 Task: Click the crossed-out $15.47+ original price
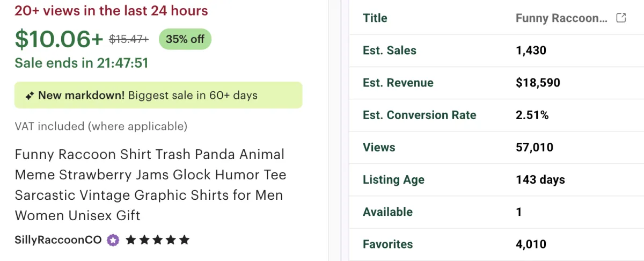coord(129,39)
